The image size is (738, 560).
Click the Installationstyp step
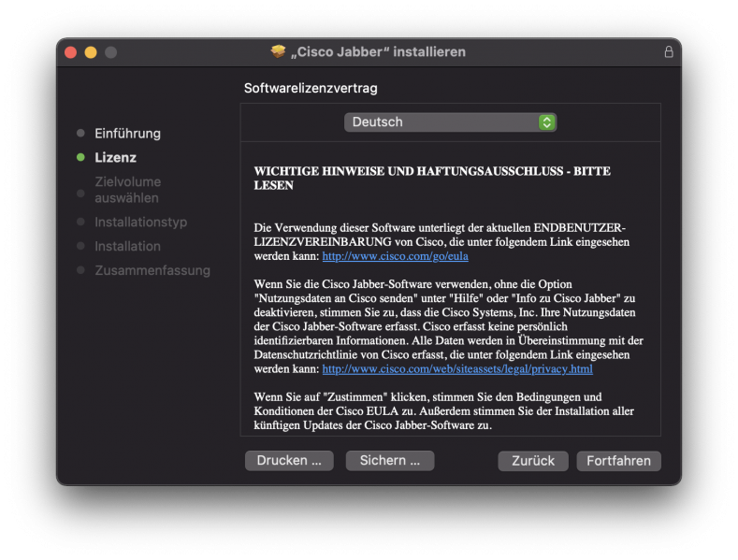tap(140, 223)
